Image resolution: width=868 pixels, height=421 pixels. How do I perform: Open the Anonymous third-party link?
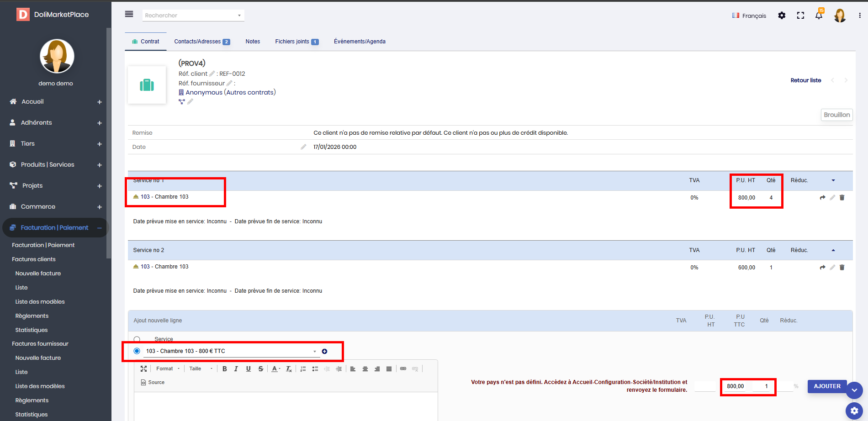[x=204, y=92]
